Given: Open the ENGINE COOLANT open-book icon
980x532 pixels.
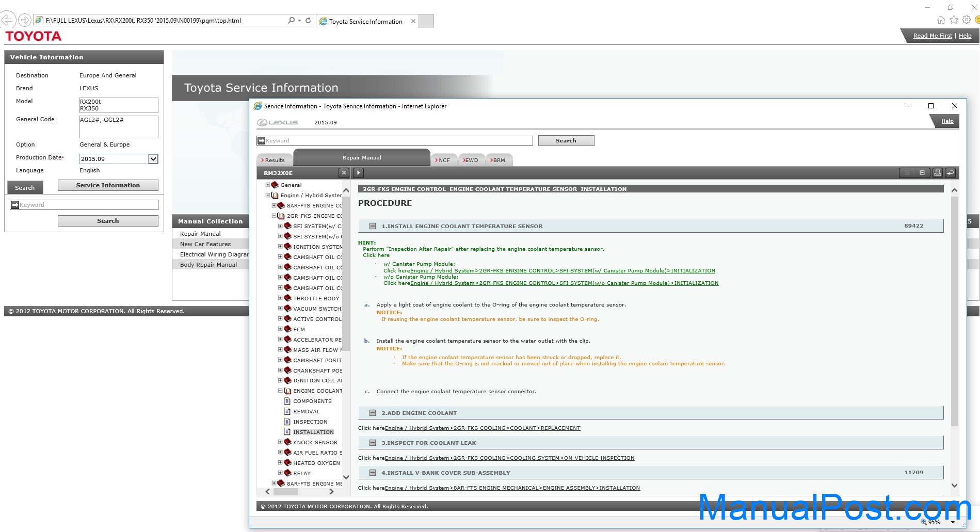Looking at the screenshot, I should (x=288, y=391).
